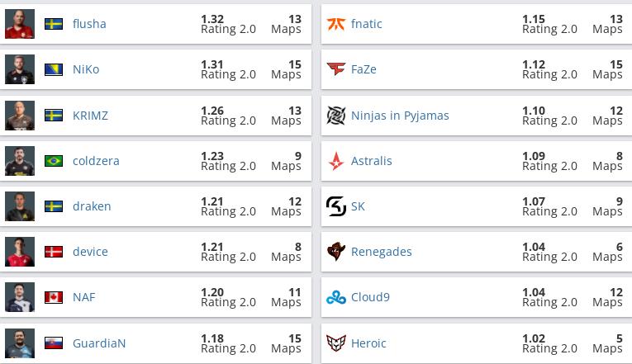Click the Heroic team logo
Viewport: 632px width, 364px height.
(335, 343)
